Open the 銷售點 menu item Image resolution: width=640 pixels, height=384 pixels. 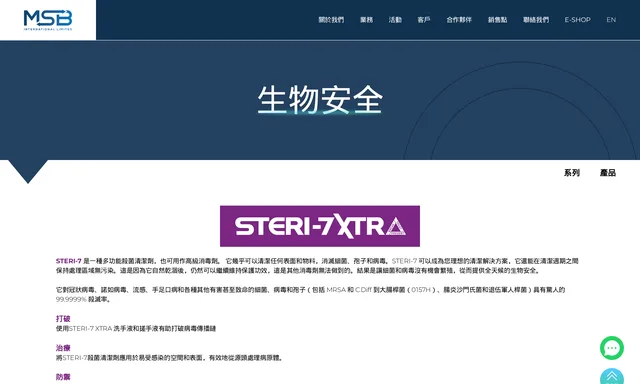(x=497, y=20)
